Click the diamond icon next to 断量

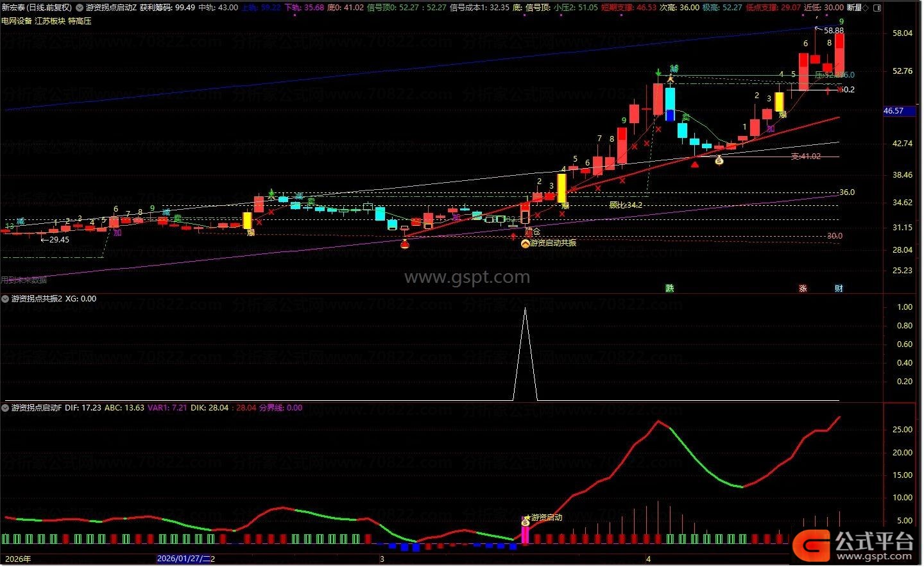[866, 8]
